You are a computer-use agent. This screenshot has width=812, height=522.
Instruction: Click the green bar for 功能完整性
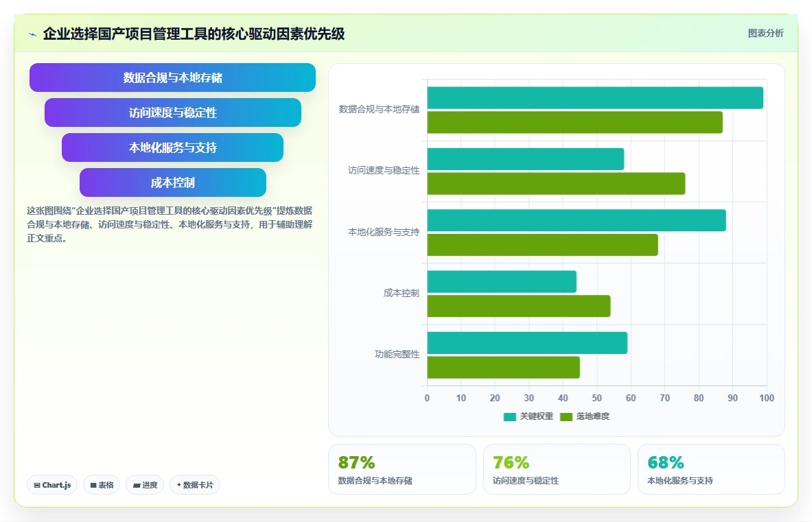[503, 367]
